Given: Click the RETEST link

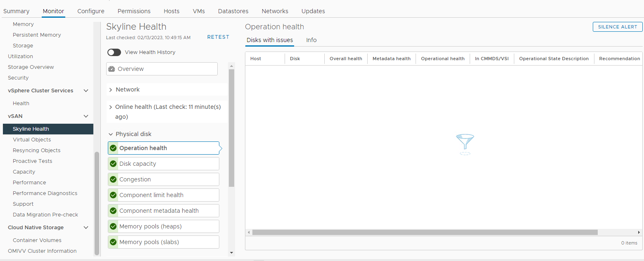Looking at the screenshot, I should (218, 37).
